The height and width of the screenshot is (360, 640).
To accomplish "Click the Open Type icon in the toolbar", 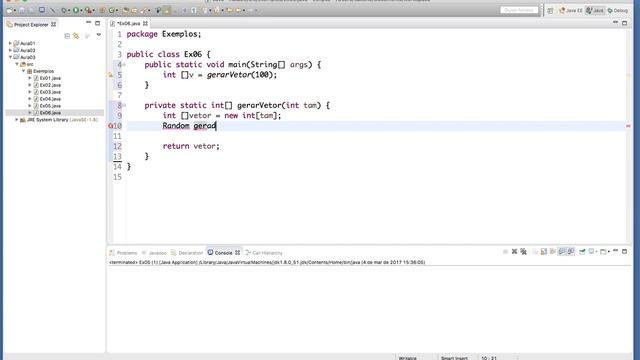I will click(x=126, y=10).
